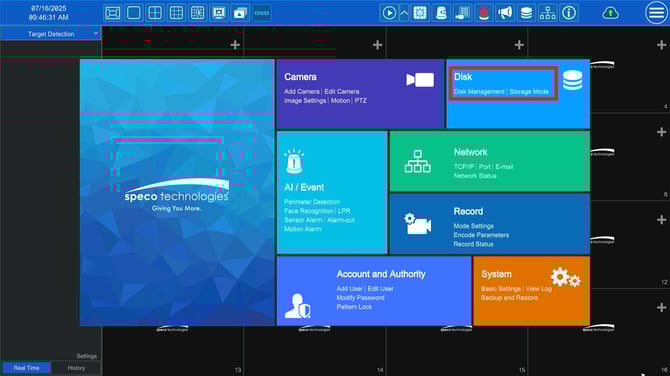Screen dimensions: 670x376
Task: Open playback from the top toolbar
Action: pos(389,13)
